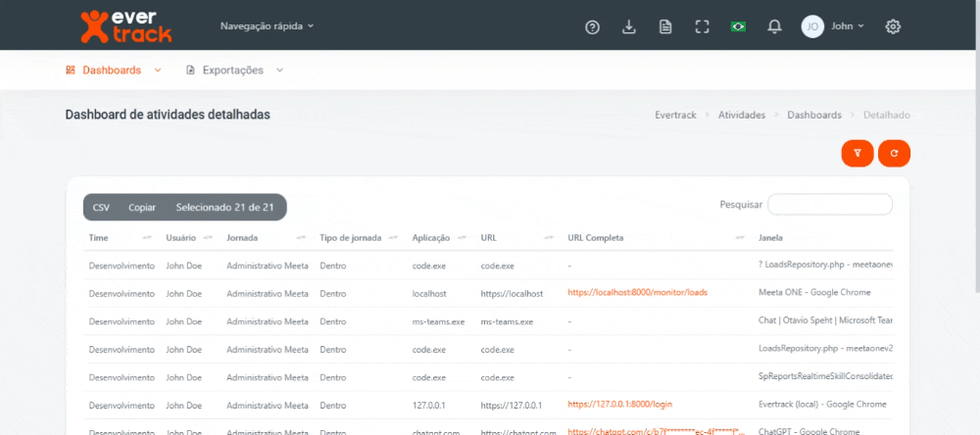Image resolution: width=980 pixels, height=435 pixels.
Task: Click the orange refresh button
Action: coord(894,153)
